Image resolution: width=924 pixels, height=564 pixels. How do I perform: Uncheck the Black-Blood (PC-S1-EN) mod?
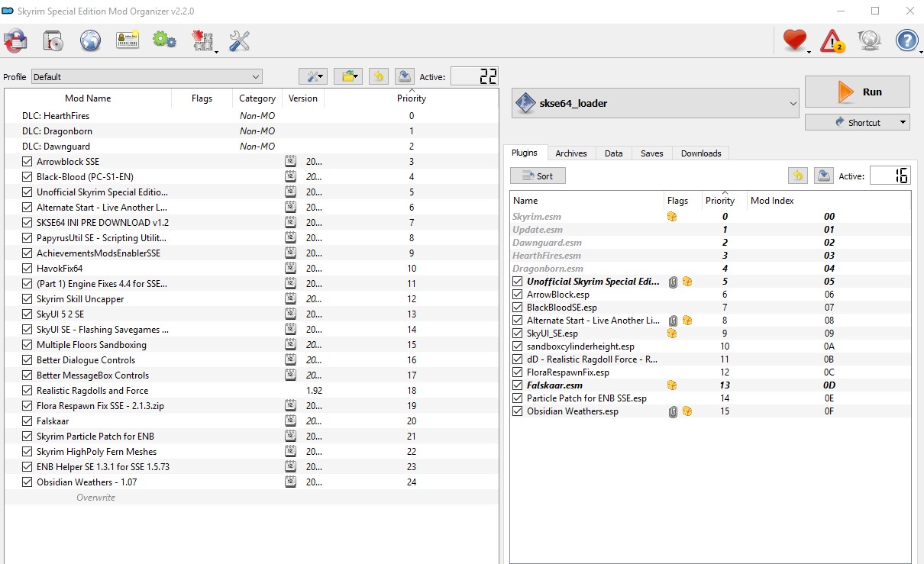tap(27, 176)
